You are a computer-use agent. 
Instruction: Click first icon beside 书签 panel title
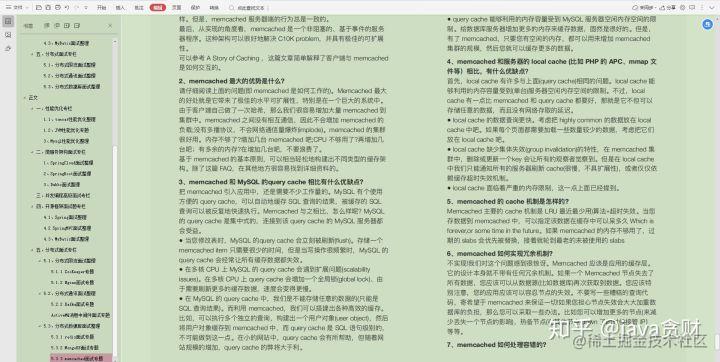[47, 26]
